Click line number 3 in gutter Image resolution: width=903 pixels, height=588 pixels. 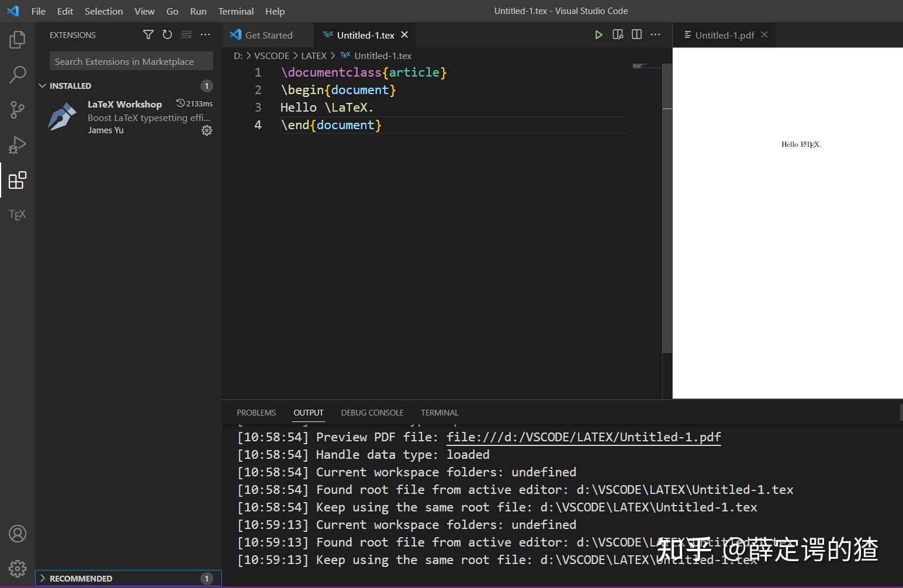258,108
